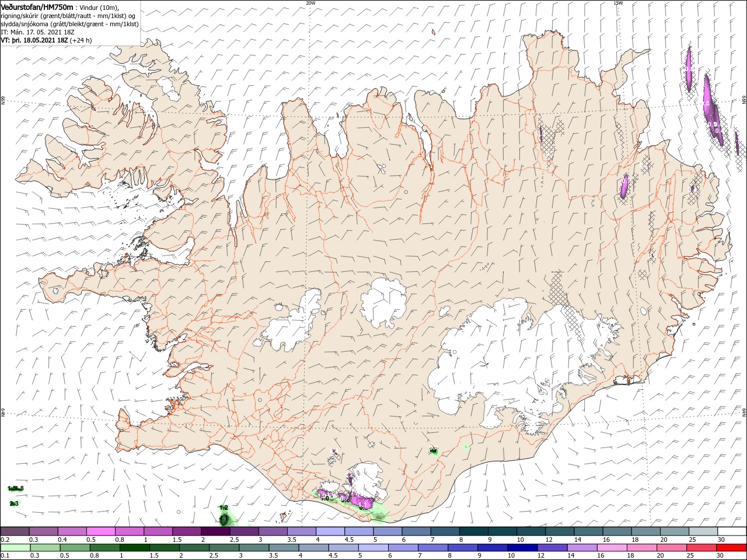Viewport: 747px width, 560px height.
Task: Pick the lower legend swatch between 4 and 4.5
Action: (313, 548)
